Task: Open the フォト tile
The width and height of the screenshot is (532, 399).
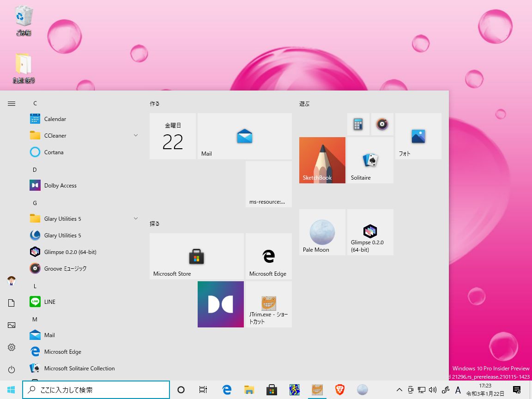Action: (x=418, y=136)
